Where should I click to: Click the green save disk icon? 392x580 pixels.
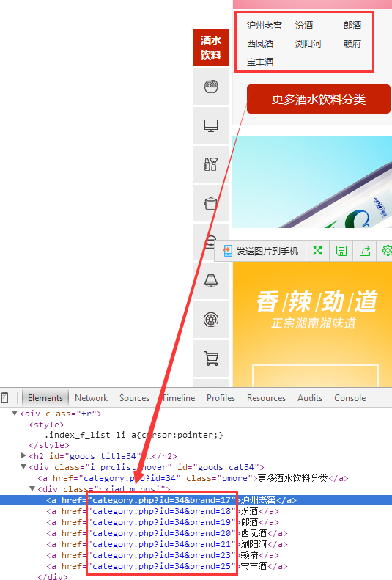coord(341,251)
